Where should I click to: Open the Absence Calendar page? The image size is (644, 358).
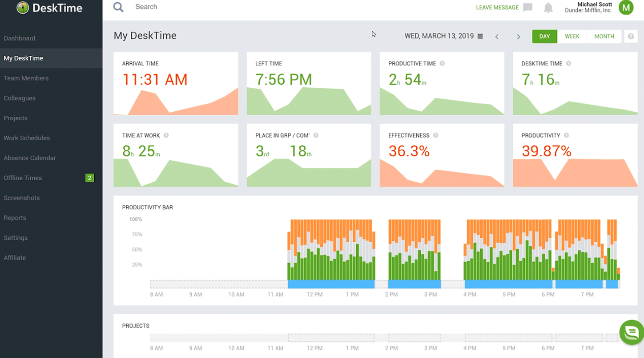(x=29, y=158)
